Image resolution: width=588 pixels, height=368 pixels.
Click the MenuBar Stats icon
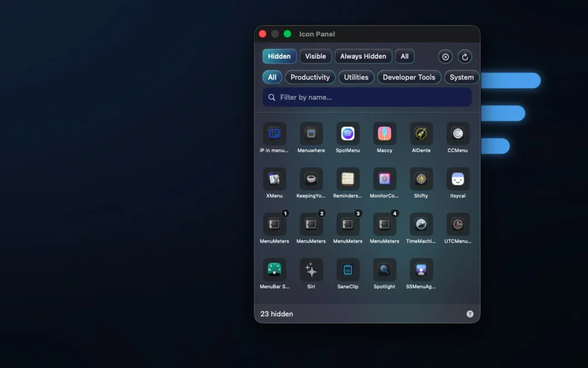275,270
